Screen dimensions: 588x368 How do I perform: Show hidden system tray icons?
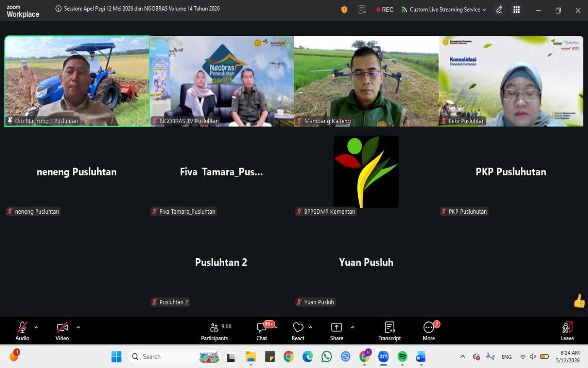[x=463, y=357]
